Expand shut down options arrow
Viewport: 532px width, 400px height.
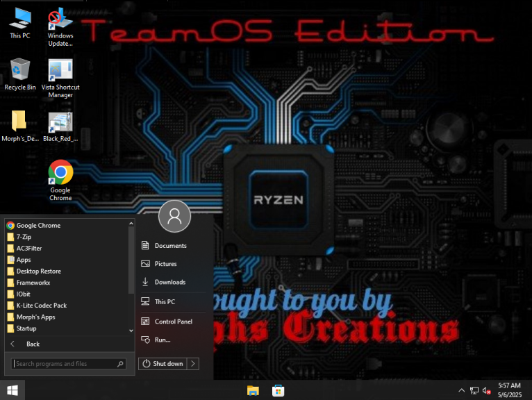193,364
